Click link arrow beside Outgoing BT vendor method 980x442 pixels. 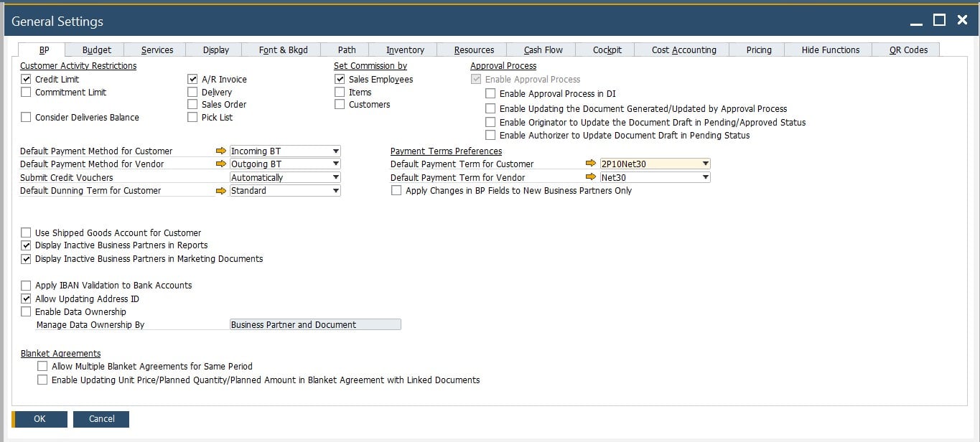(x=221, y=164)
